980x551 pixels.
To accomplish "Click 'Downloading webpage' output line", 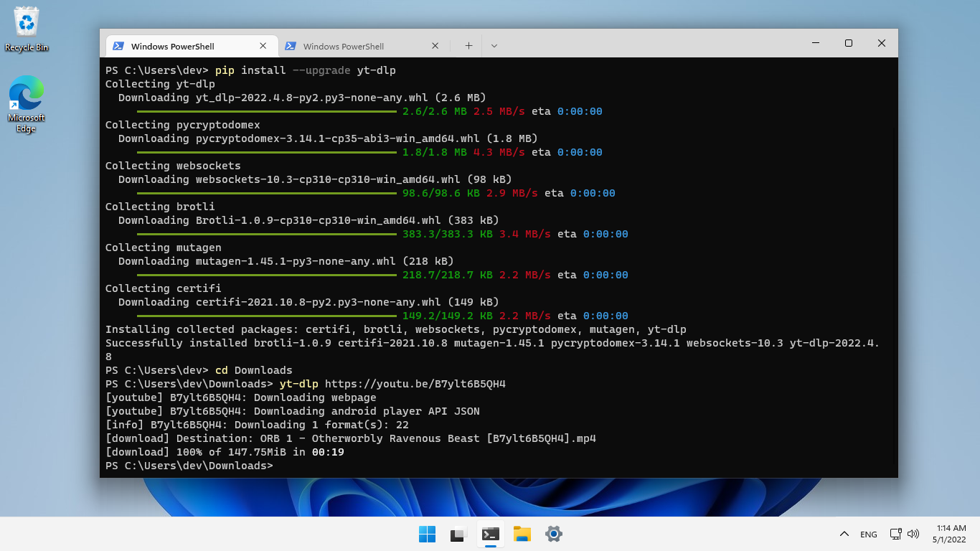I will 240,397.
